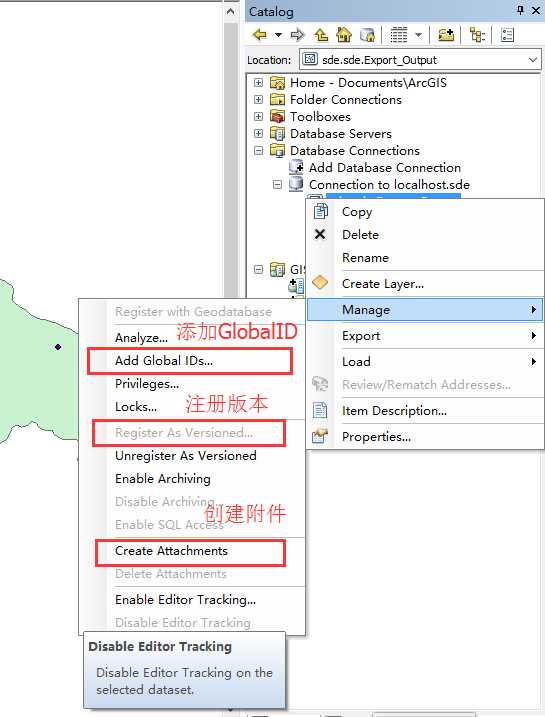
Task: Select Connection to localhost.sde item
Action: click(x=389, y=185)
